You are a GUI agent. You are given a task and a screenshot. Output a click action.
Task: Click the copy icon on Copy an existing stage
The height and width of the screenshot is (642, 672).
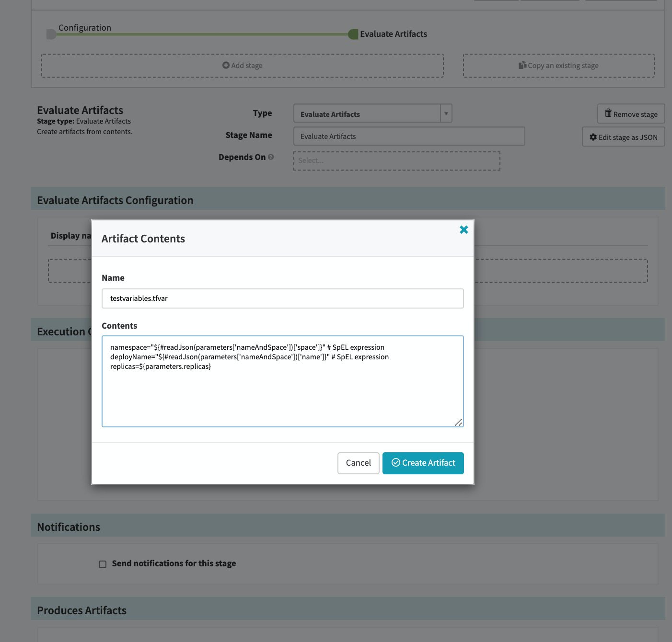pos(522,65)
